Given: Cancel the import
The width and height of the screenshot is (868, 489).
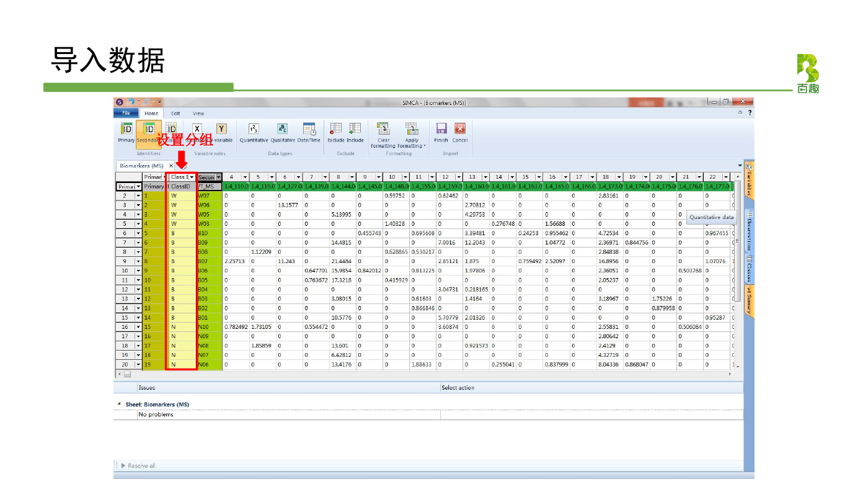Looking at the screenshot, I should point(460,132).
